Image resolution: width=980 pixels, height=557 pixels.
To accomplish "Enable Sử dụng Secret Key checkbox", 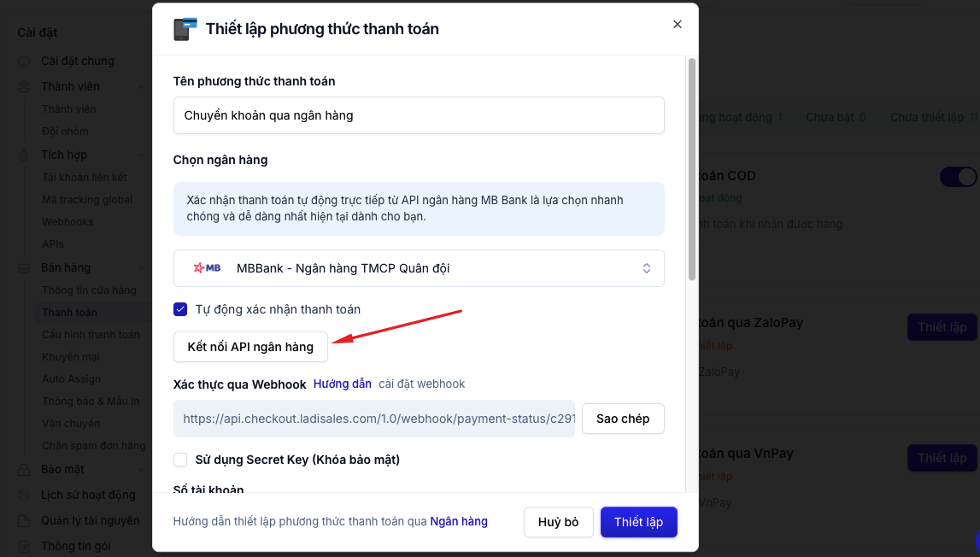I will pyautogui.click(x=180, y=460).
